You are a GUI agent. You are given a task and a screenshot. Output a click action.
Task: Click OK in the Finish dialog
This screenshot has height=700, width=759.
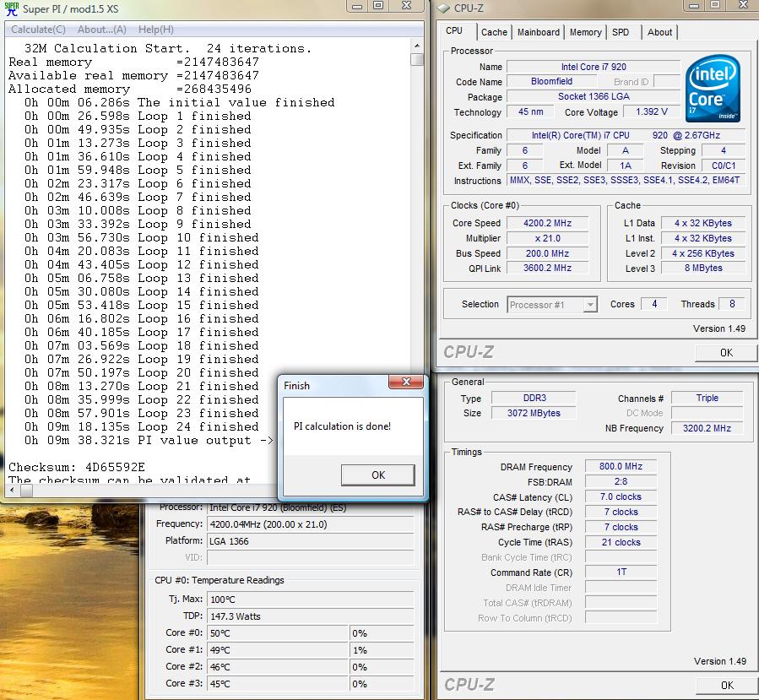(378, 475)
